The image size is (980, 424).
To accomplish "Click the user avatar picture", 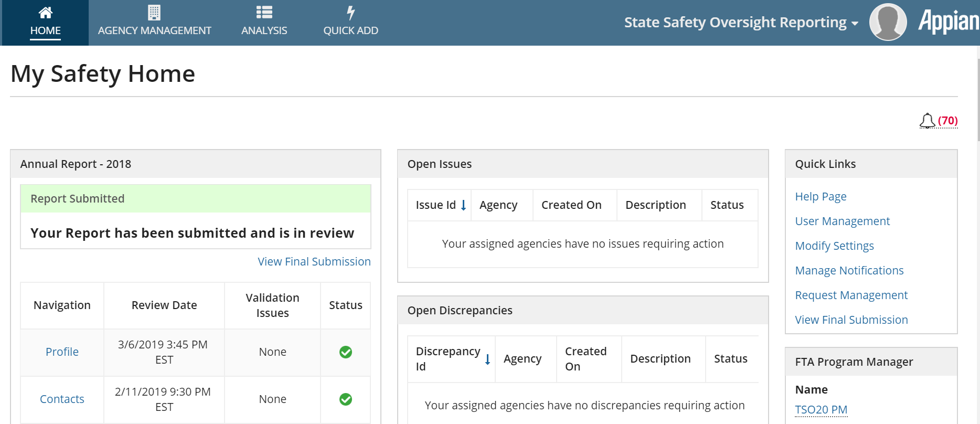I will click(888, 22).
